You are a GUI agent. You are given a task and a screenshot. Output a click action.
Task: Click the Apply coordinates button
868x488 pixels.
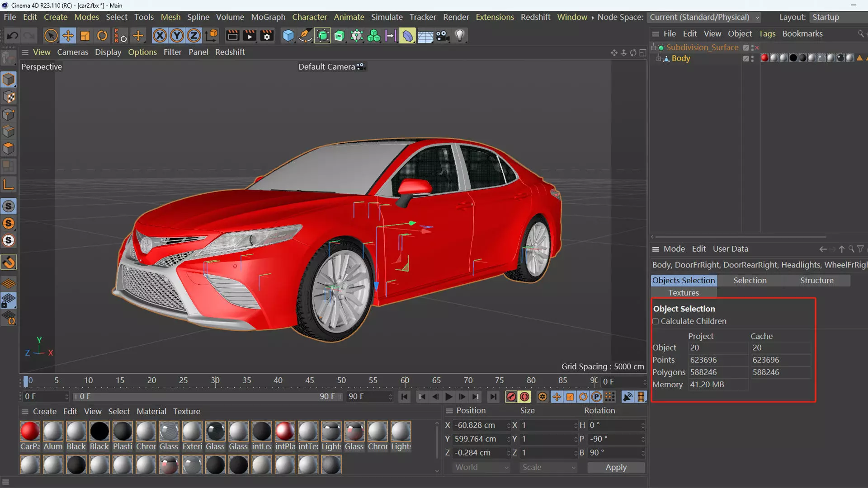click(x=616, y=468)
